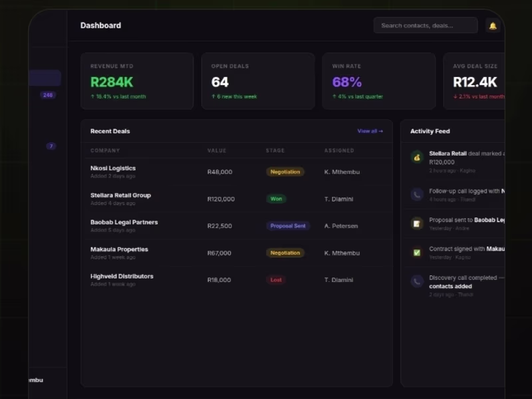
Task: Open the Makaula Properties deal
Action: tap(237, 253)
